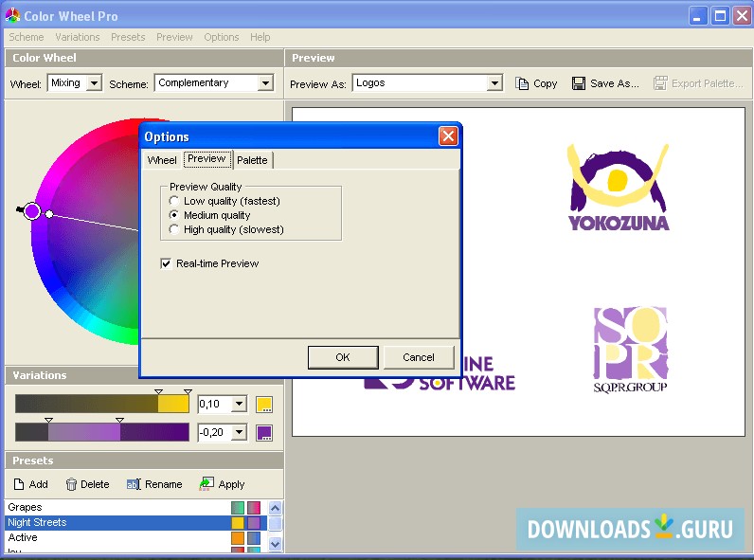Toggle the Real-time Preview checkbox
Viewport: 754px width, 560px height.
pos(166,263)
